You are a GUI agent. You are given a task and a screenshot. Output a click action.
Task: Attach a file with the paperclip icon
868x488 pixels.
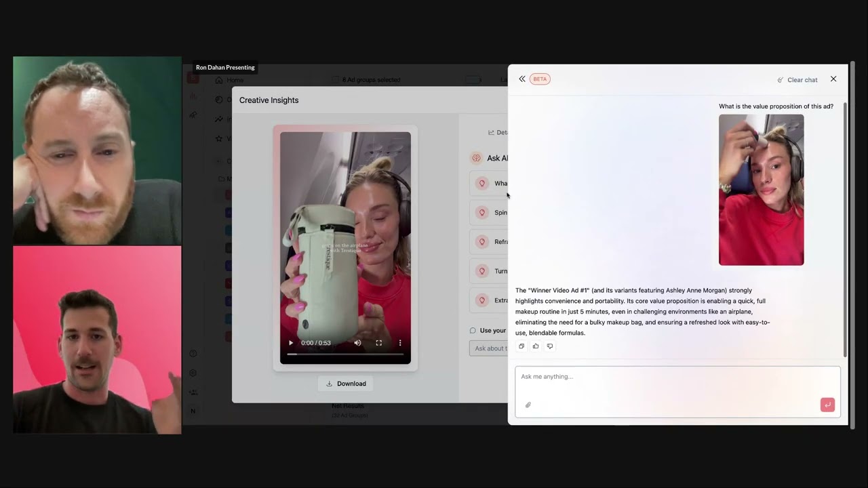(x=528, y=405)
